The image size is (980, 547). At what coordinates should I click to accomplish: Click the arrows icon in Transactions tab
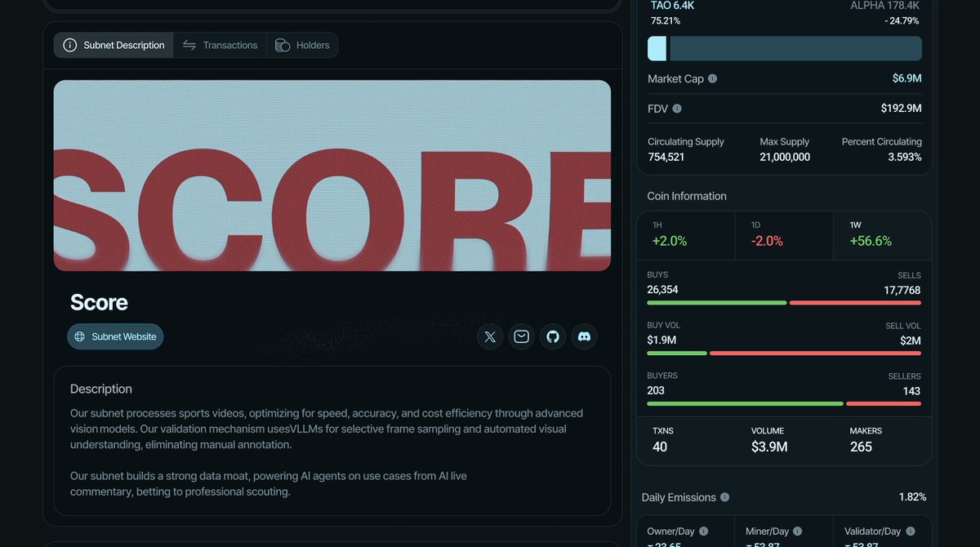pos(189,46)
